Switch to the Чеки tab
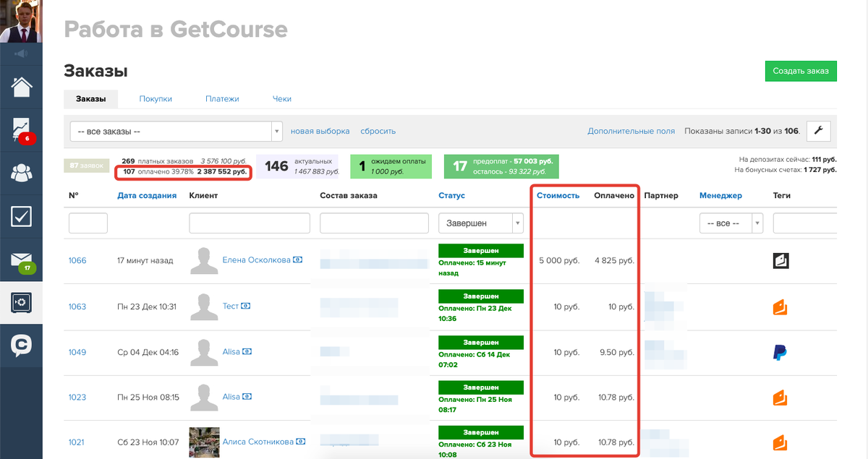868x459 pixels. point(282,98)
